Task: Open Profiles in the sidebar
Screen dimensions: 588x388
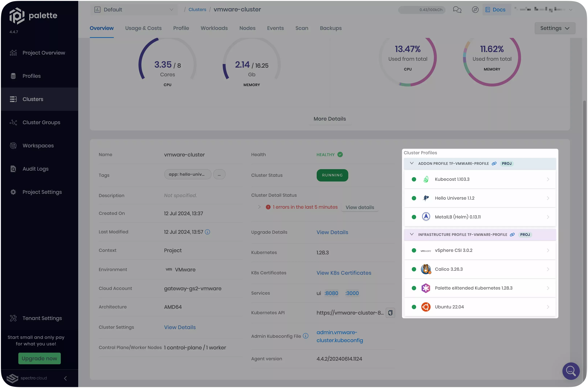Action: point(40,76)
